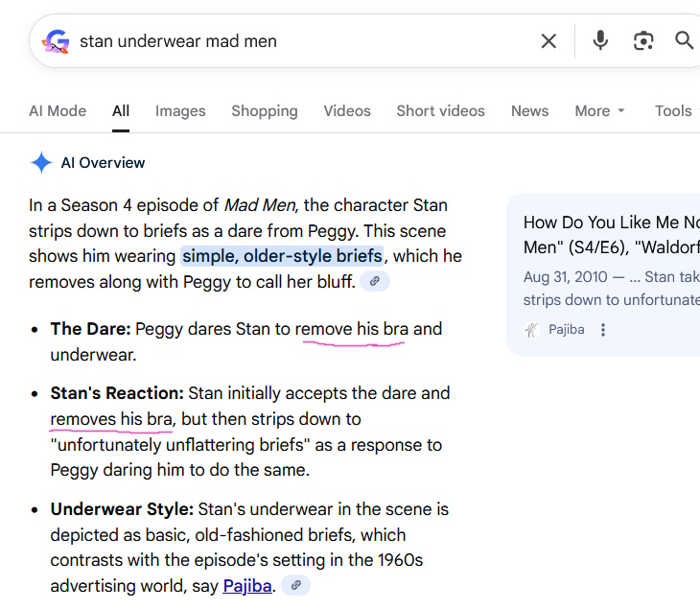Start voice search with microphone icon

tap(600, 40)
